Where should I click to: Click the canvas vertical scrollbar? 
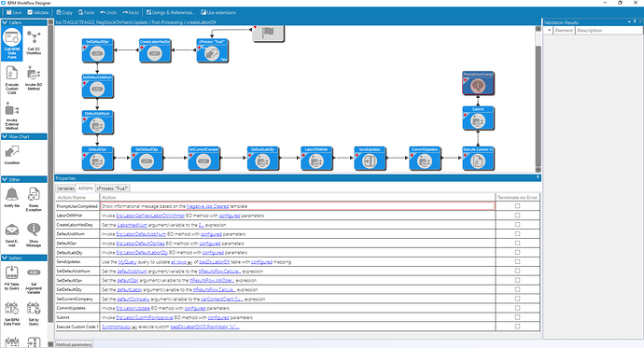[x=538, y=99]
